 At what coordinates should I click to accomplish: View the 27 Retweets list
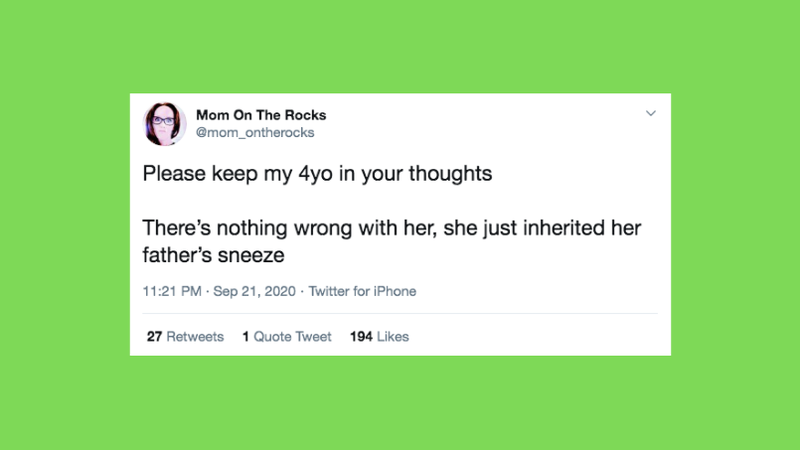(185, 337)
